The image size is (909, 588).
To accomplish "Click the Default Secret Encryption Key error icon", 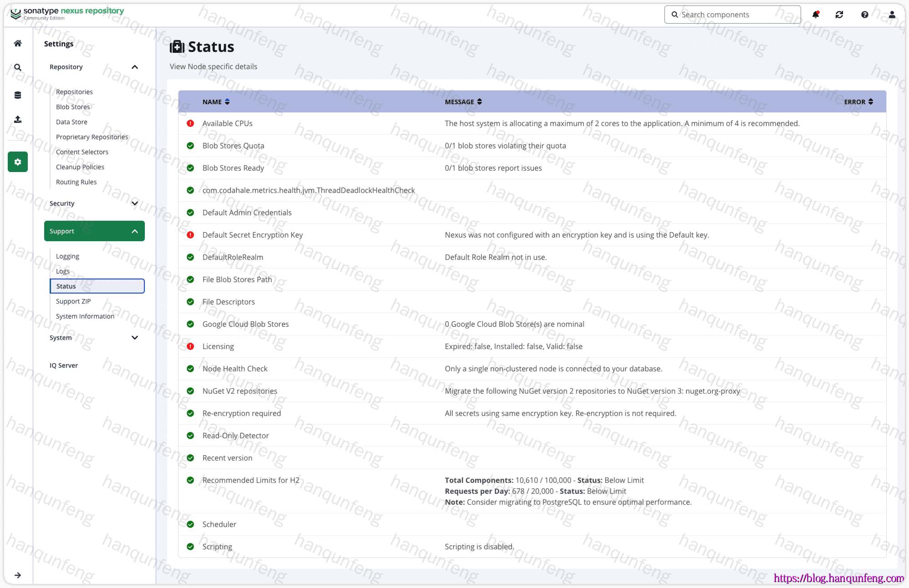I will point(190,235).
